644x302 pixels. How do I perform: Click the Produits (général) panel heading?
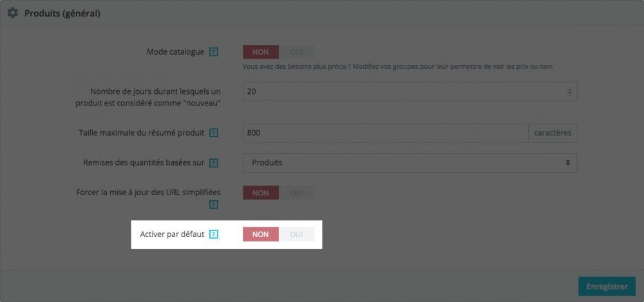pos(62,14)
